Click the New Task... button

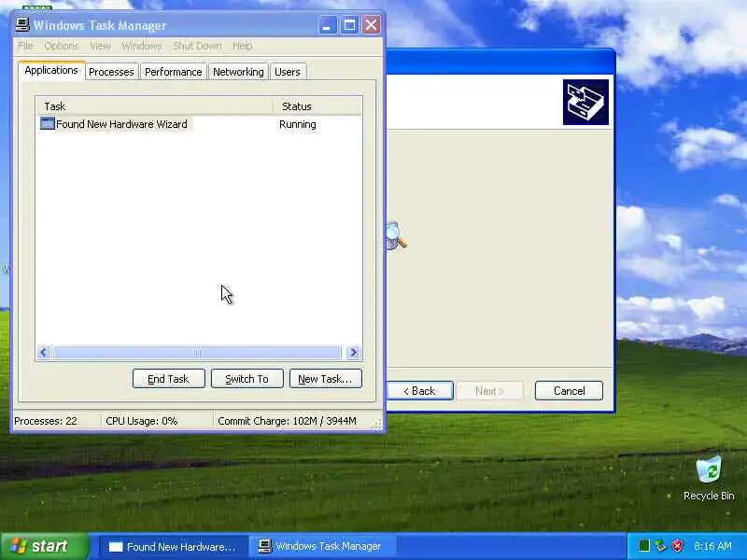click(326, 379)
